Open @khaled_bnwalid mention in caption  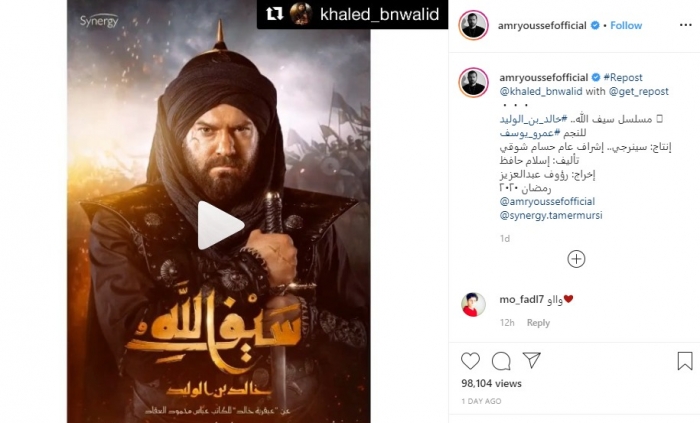541,91
